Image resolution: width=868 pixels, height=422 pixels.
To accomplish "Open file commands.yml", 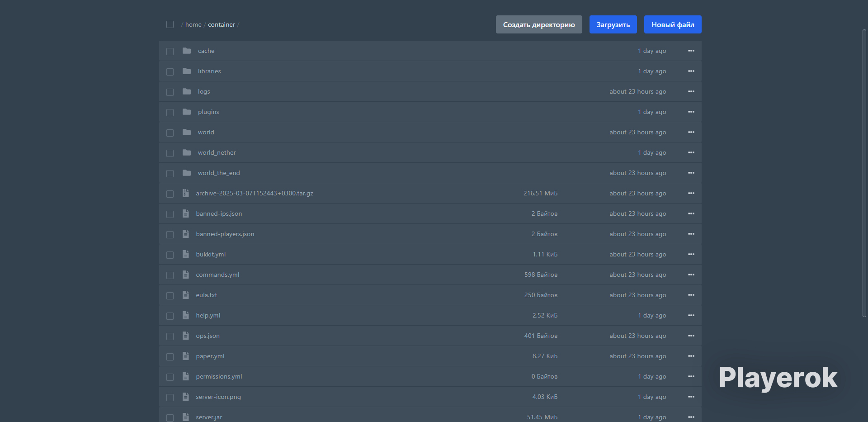I will [217, 275].
